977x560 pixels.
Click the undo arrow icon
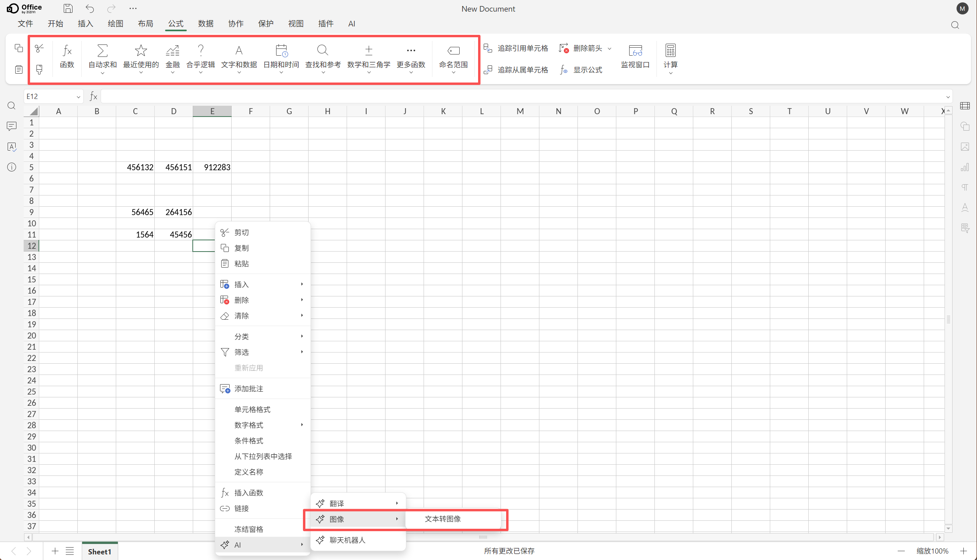(90, 8)
